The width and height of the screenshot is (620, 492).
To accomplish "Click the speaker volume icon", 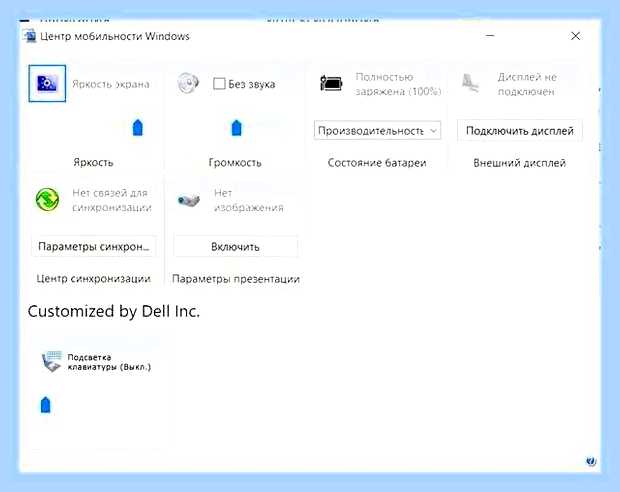I will (x=188, y=83).
